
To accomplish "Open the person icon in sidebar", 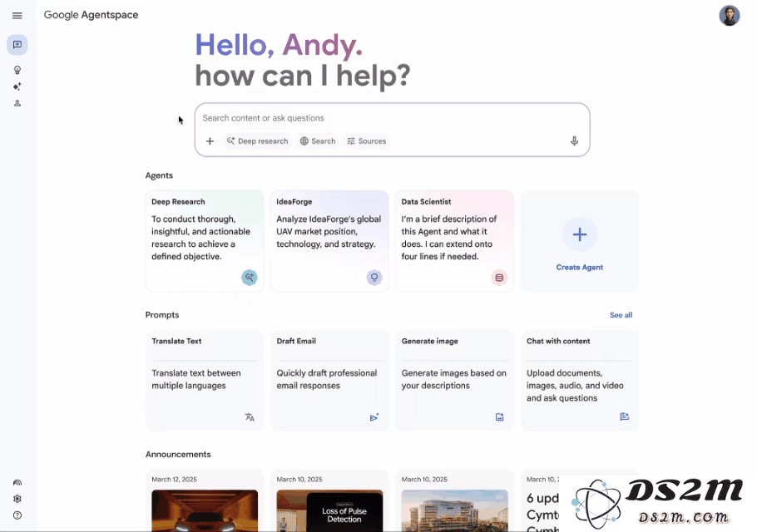I will click(x=17, y=103).
